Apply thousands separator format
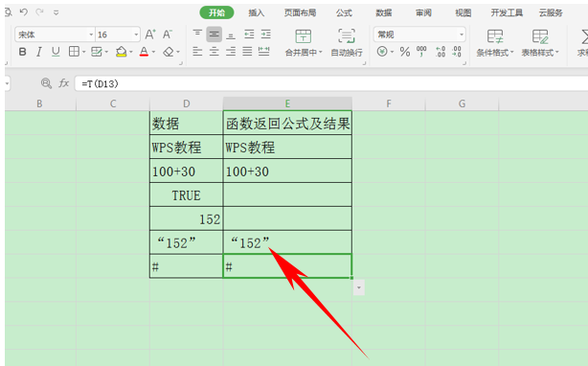 click(421, 52)
